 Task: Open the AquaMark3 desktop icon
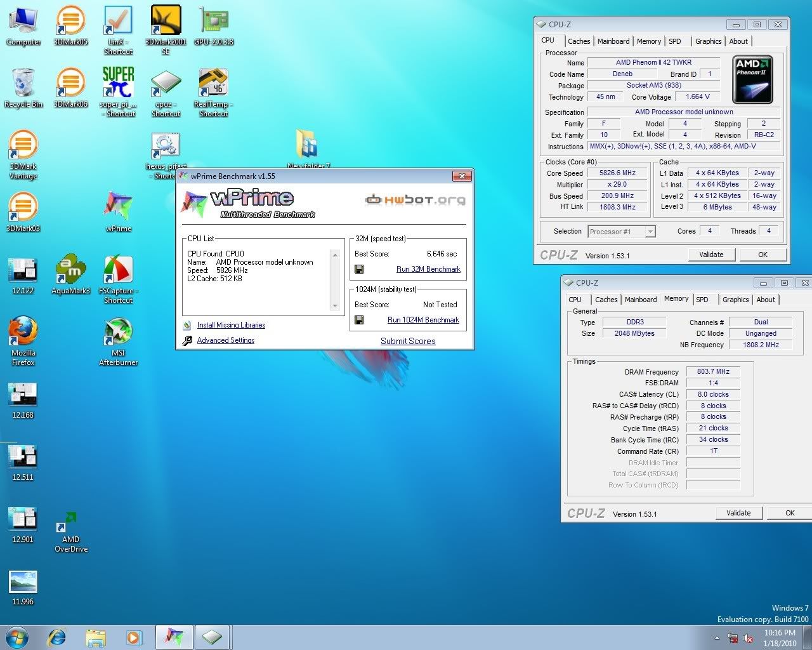coord(71,275)
